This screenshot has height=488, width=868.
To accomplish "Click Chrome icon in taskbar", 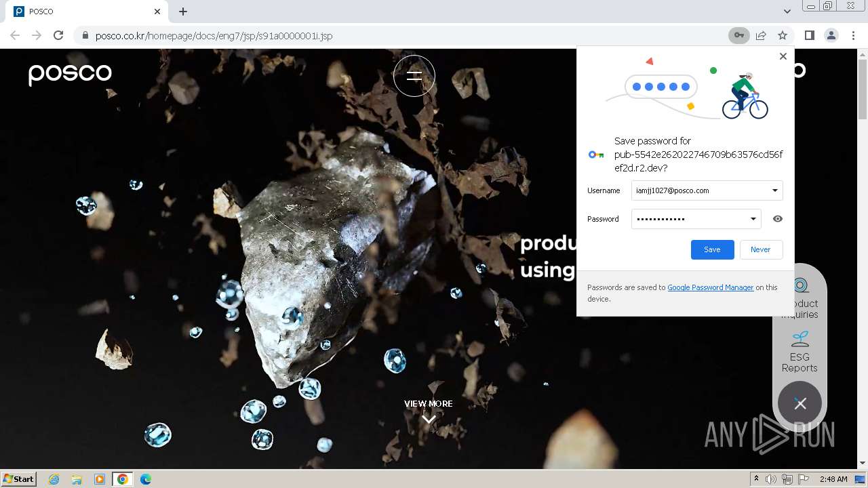I will 123,479.
